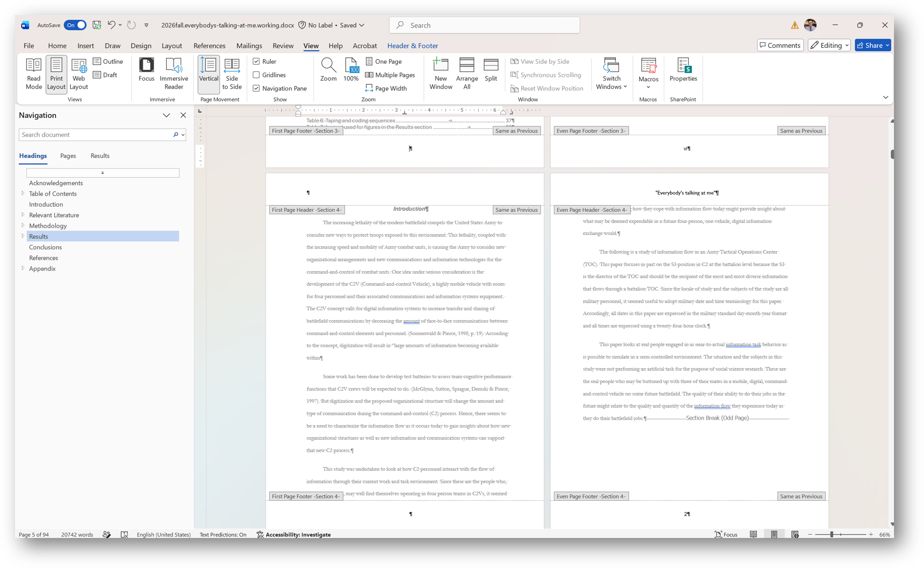Open Outline view
This screenshot has height=568, width=924.
[108, 61]
